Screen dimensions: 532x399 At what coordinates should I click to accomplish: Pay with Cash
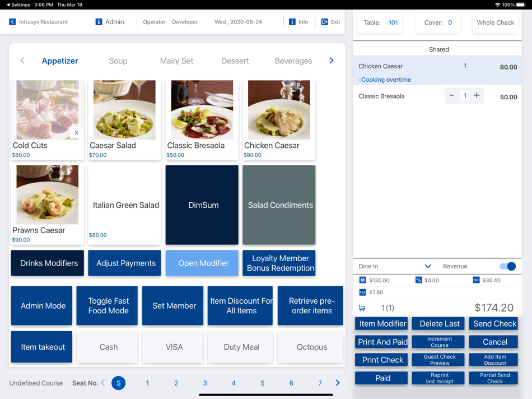tap(107, 347)
